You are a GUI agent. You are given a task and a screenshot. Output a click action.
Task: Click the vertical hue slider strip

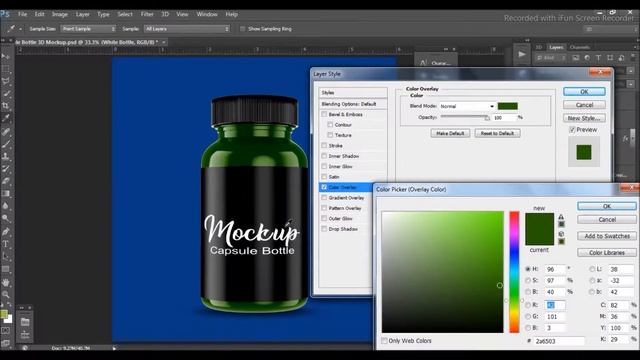pos(514,272)
